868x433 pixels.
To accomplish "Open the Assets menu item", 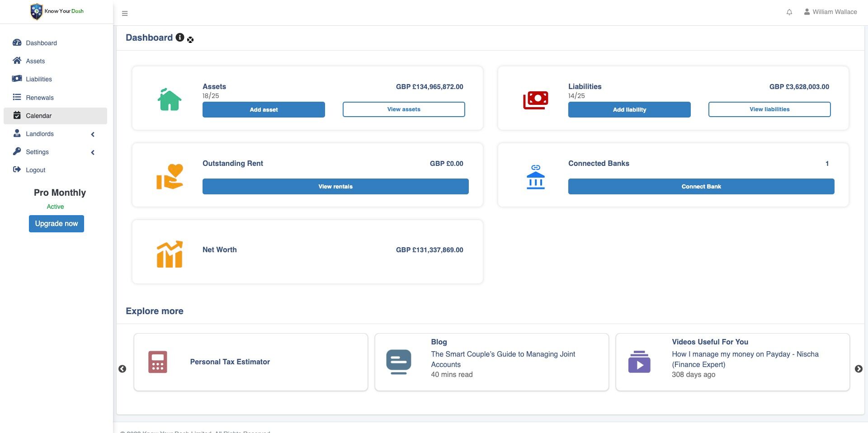I will (x=55, y=61).
